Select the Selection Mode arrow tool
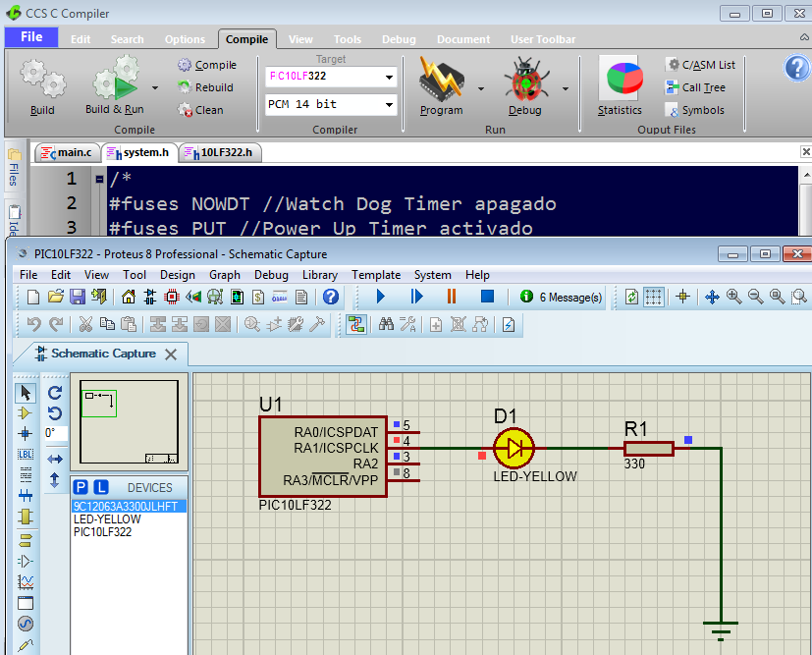 click(x=25, y=393)
